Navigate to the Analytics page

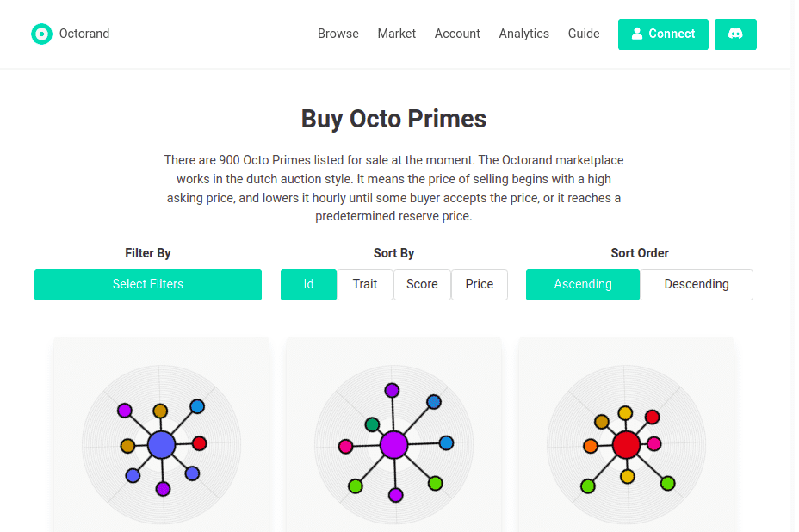[x=523, y=34]
